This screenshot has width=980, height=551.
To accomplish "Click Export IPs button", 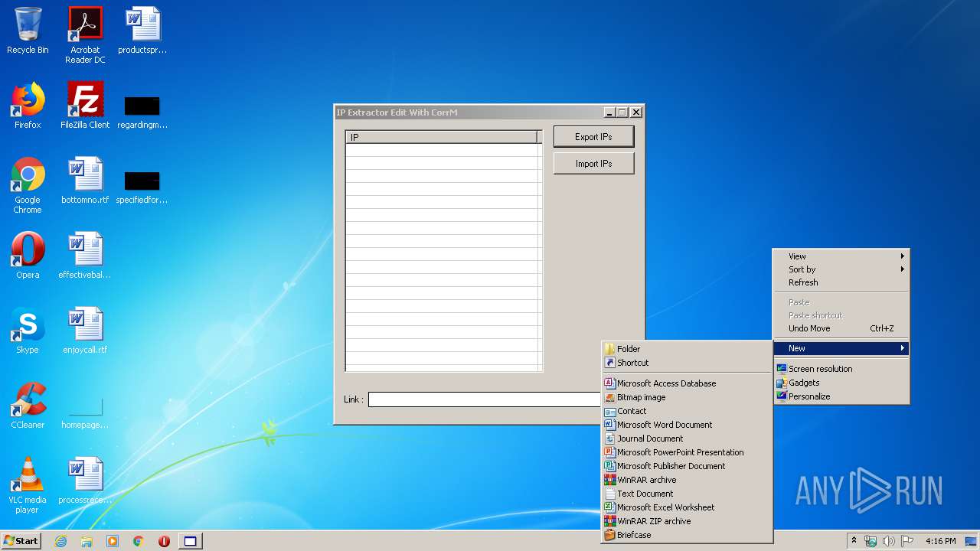I will (x=593, y=137).
